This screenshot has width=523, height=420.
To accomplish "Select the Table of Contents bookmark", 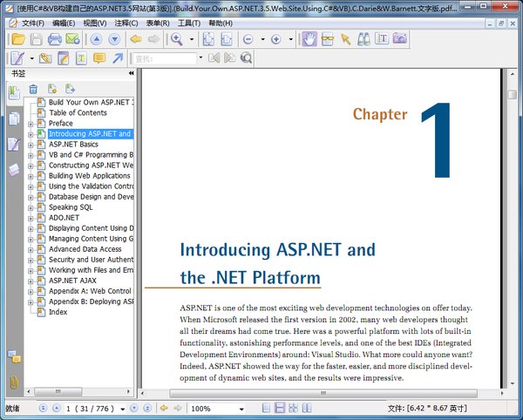I will (x=78, y=112).
